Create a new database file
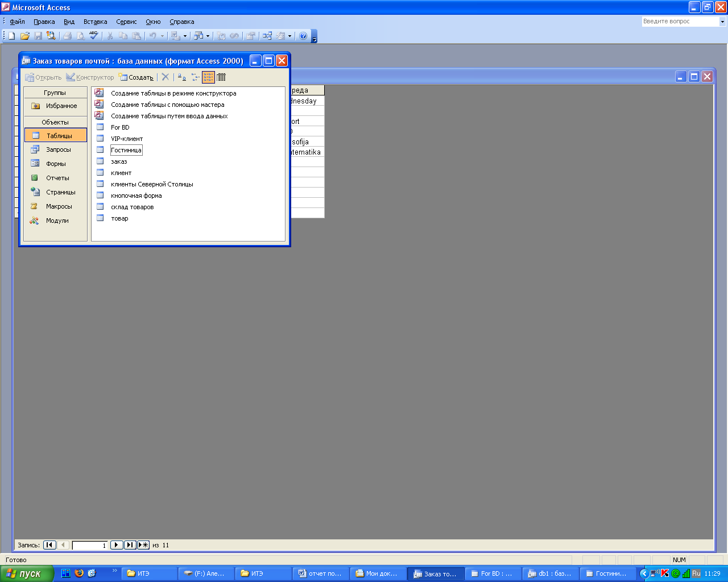728x582 pixels. (x=11, y=36)
